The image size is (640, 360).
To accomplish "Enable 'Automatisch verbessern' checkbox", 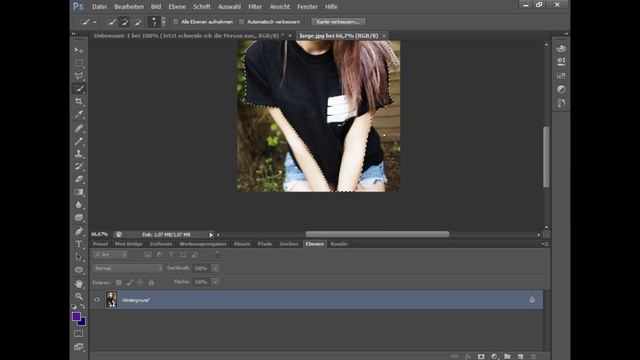I will 242,22.
